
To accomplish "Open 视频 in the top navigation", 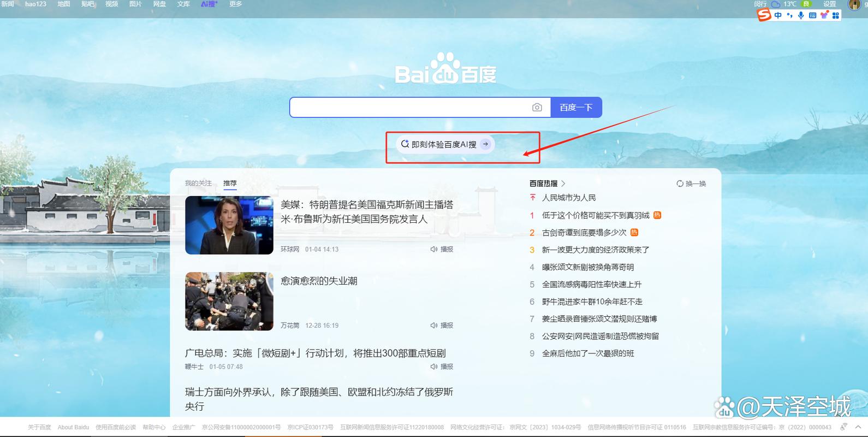I will click(x=111, y=4).
